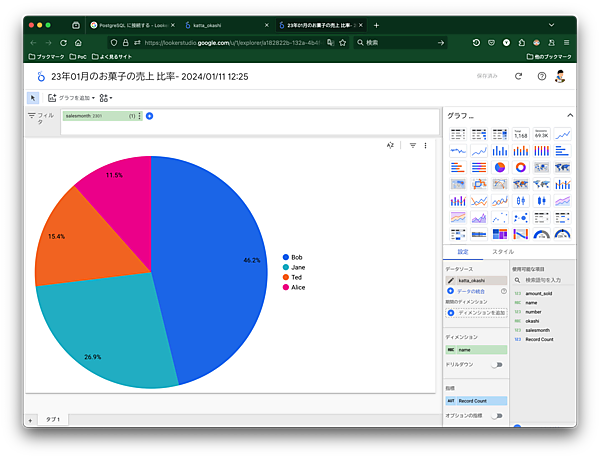
Task: Select the pie chart type icon
Action: pos(501,167)
